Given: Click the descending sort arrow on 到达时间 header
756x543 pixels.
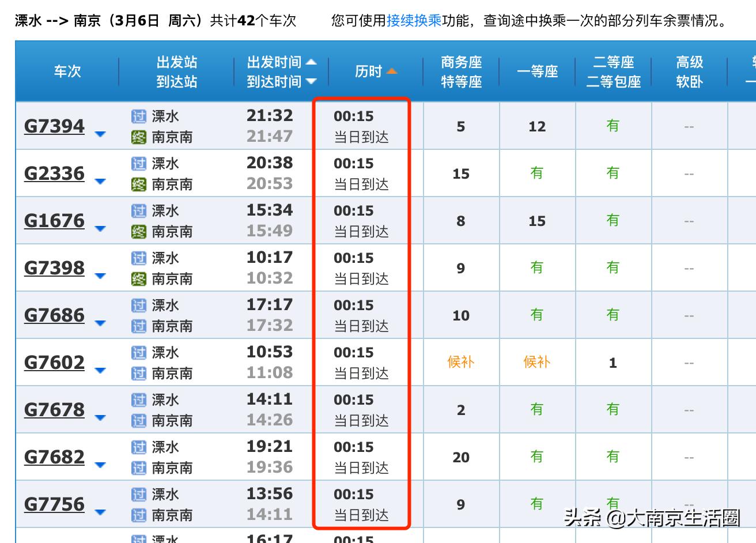Looking at the screenshot, I should [310, 81].
